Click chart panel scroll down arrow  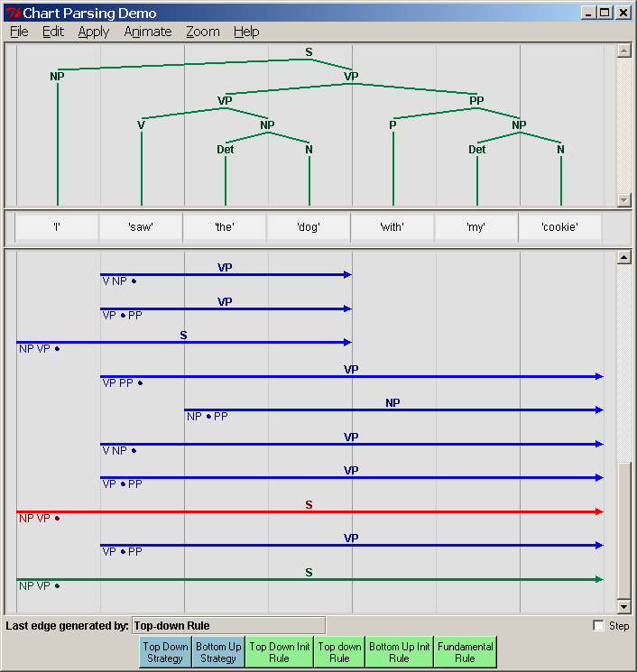coord(624,606)
